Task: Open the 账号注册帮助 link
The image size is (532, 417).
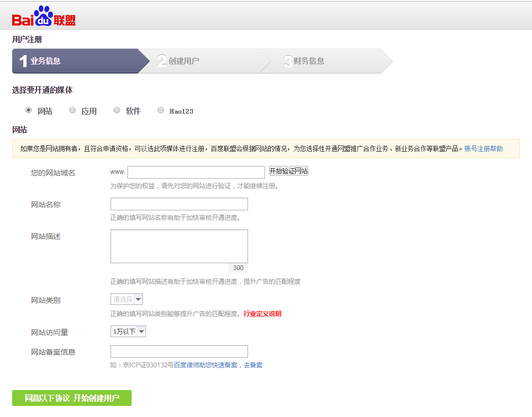Action: click(x=483, y=149)
